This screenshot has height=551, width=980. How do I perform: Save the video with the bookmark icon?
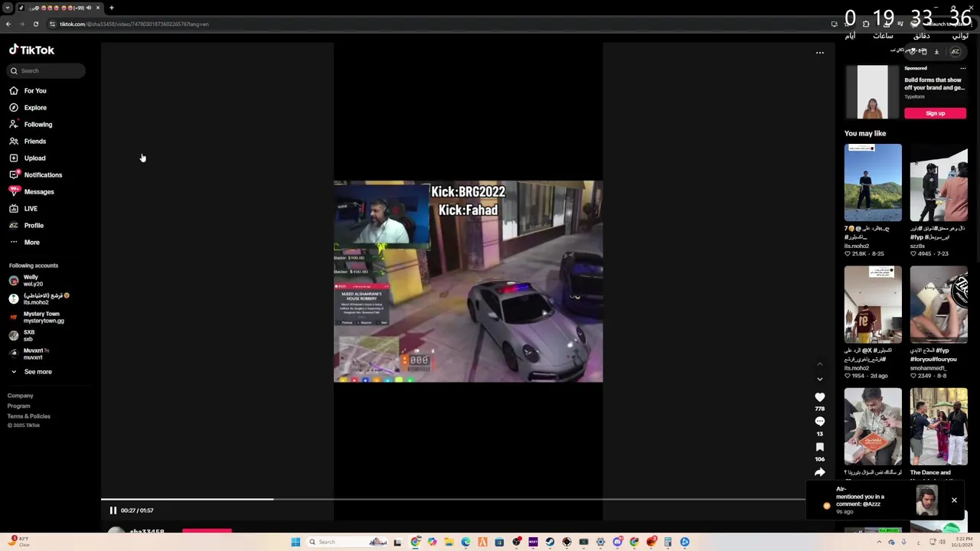(x=820, y=447)
